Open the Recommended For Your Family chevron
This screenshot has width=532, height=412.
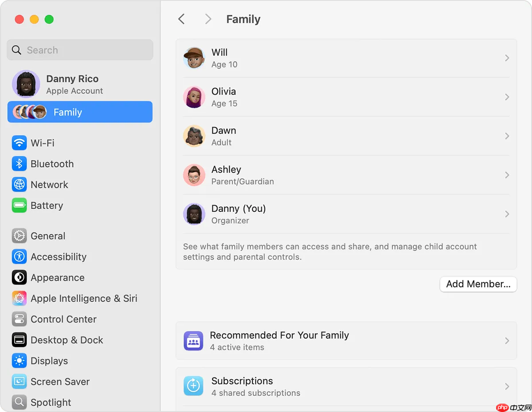(x=507, y=341)
